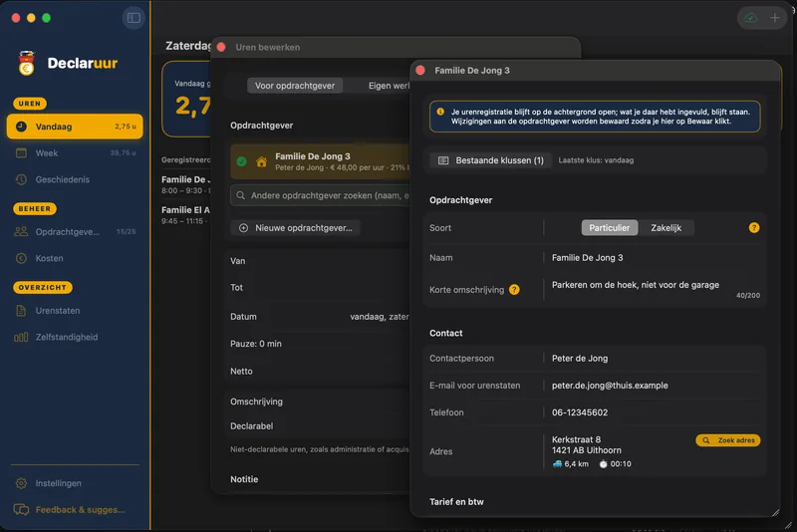Edit the Naam field
The height and width of the screenshot is (532, 797).
point(656,258)
